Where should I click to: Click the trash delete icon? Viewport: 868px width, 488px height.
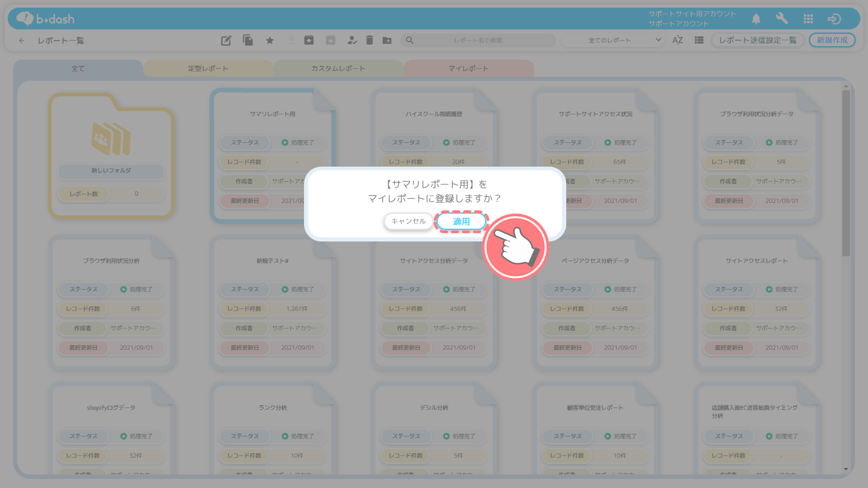tap(370, 40)
